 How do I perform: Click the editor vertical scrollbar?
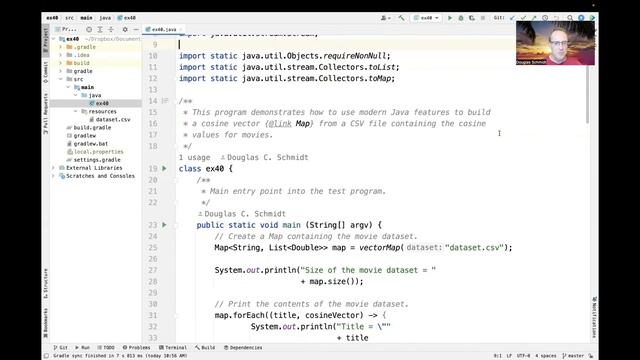(588, 94)
